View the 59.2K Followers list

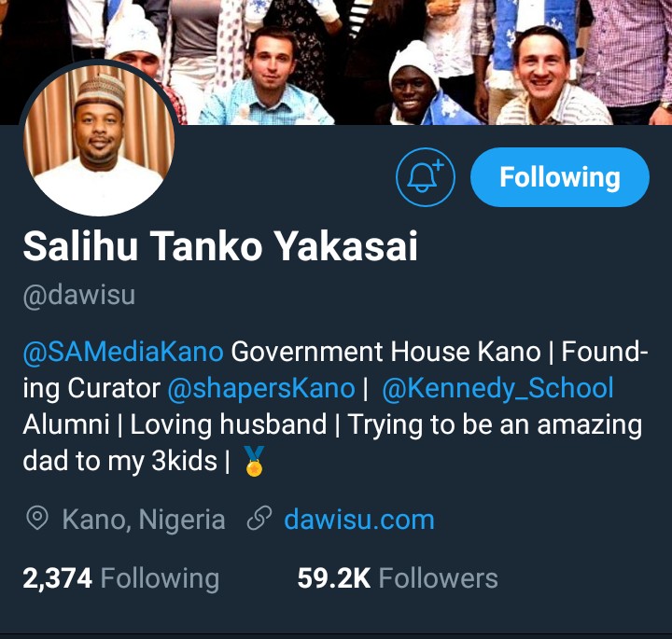pyautogui.click(x=398, y=578)
